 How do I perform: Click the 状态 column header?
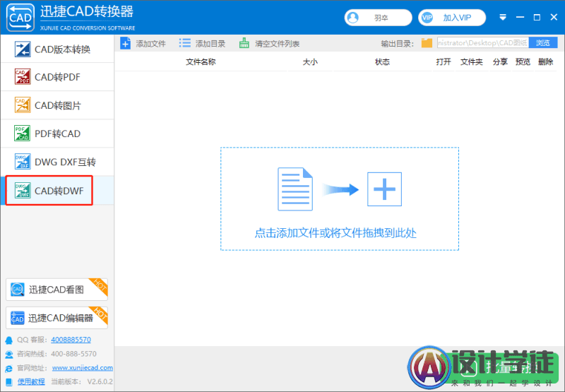coord(382,62)
